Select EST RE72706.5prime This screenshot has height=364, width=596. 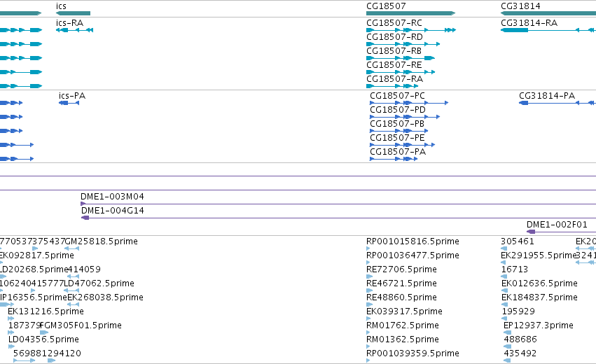[x=401, y=269]
